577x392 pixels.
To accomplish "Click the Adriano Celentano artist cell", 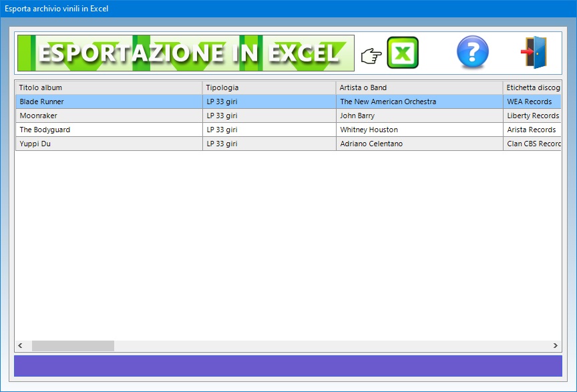I will 371,144.
